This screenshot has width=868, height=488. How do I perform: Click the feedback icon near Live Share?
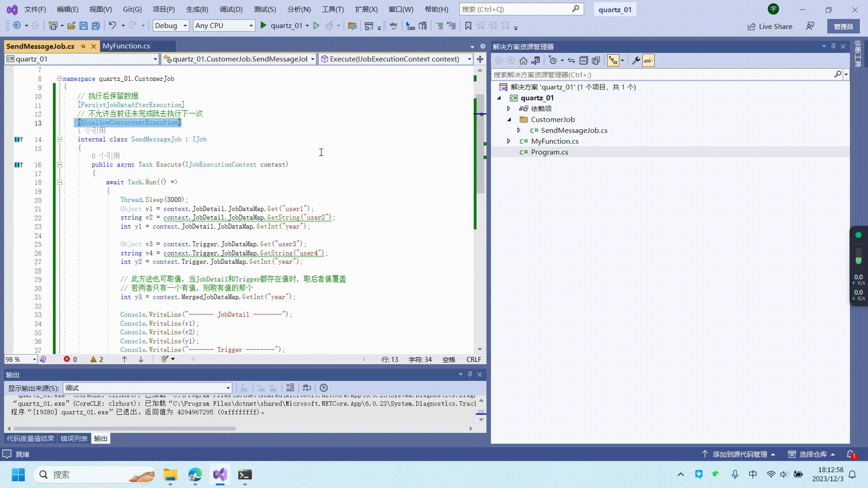pos(810,26)
